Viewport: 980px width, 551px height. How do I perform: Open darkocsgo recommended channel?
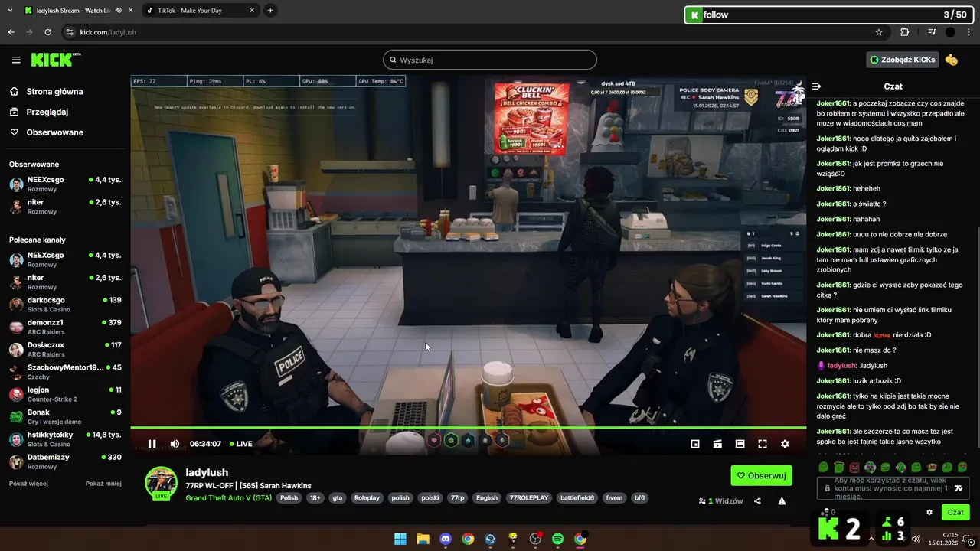[x=65, y=304]
